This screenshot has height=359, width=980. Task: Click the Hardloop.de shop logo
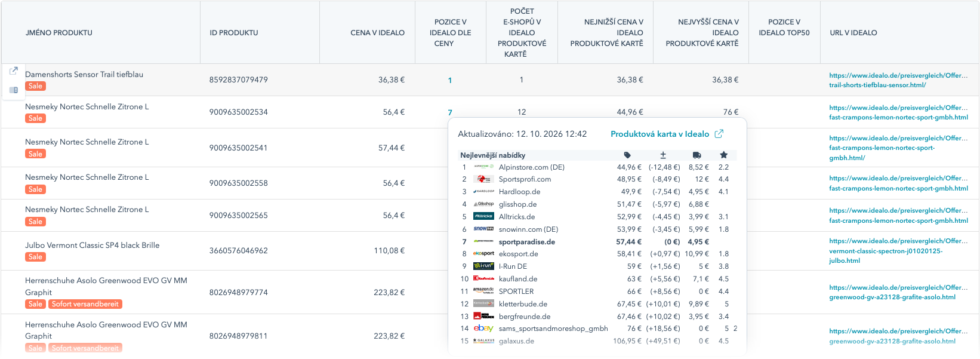[x=483, y=192]
